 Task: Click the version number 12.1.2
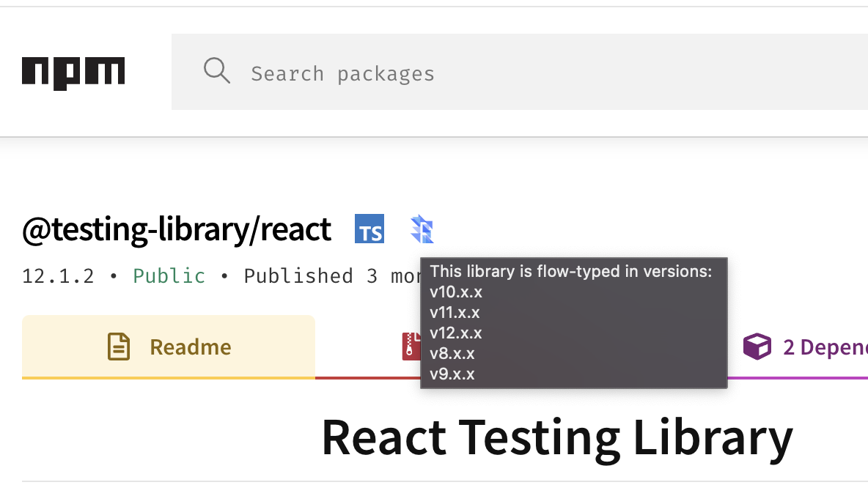[x=58, y=276]
